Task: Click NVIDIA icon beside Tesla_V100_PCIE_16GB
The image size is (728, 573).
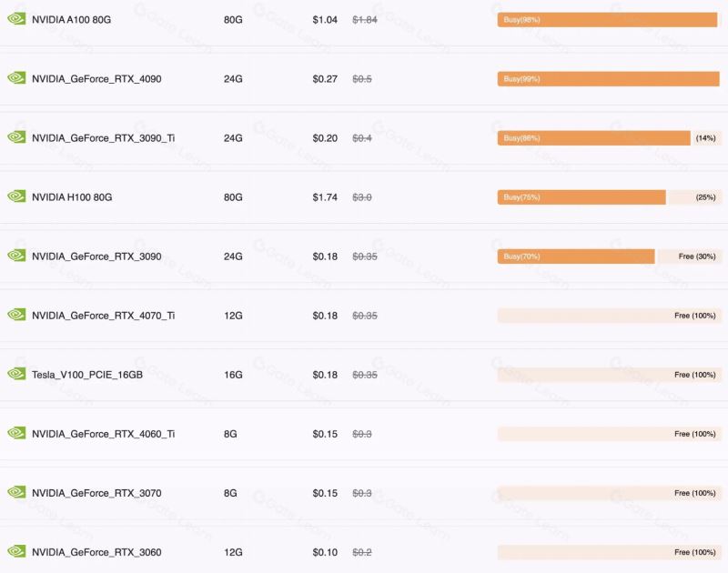Action: [x=16, y=374]
